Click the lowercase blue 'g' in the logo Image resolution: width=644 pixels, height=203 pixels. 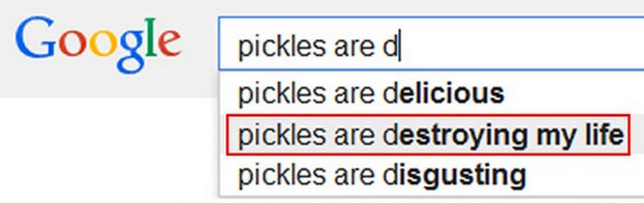[x=131, y=52]
